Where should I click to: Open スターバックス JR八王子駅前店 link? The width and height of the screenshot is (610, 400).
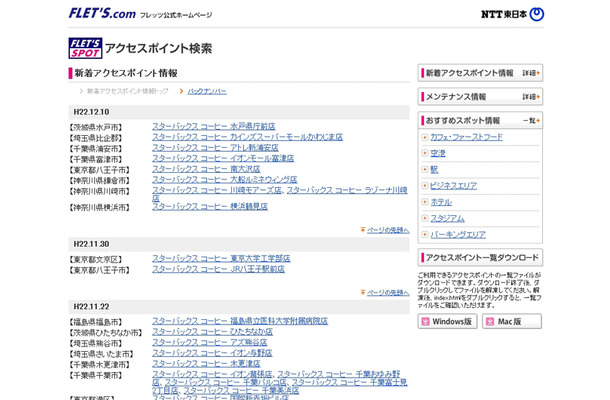tap(218, 269)
